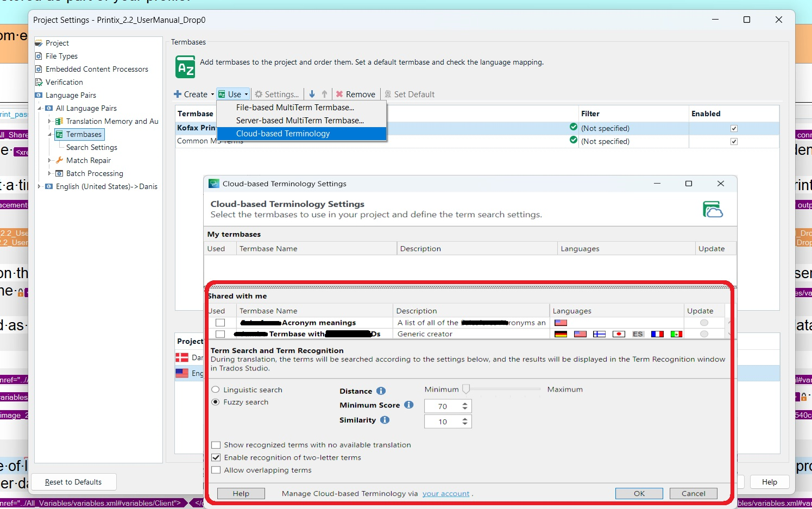Click Help button in cloud settings dialog
The width and height of the screenshot is (812, 509).
[x=241, y=493]
